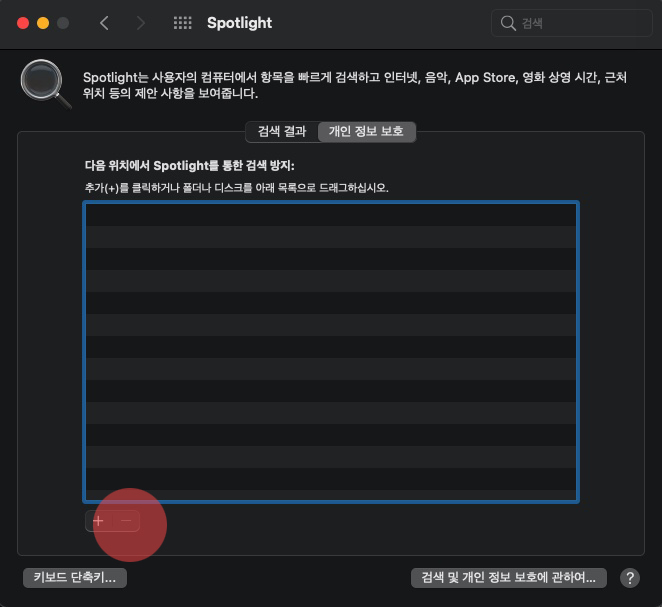Open help with the question mark button
The width and height of the screenshot is (662, 607).
[x=629, y=578]
